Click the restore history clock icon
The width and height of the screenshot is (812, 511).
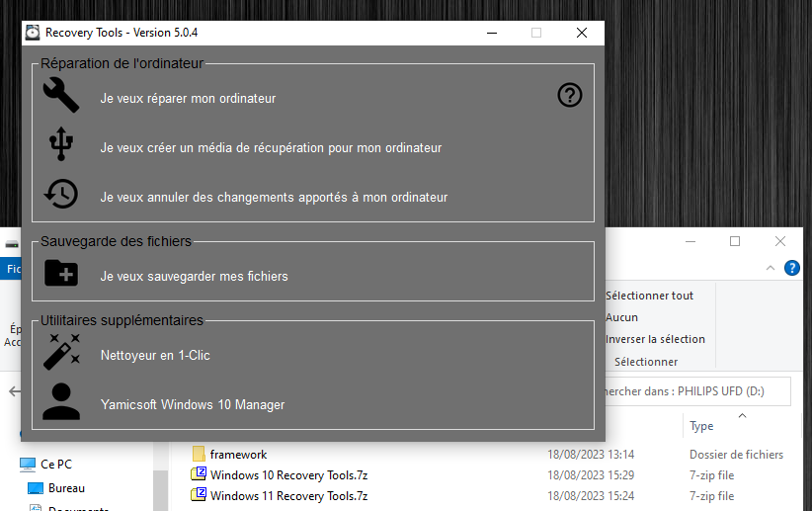[x=61, y=194]
